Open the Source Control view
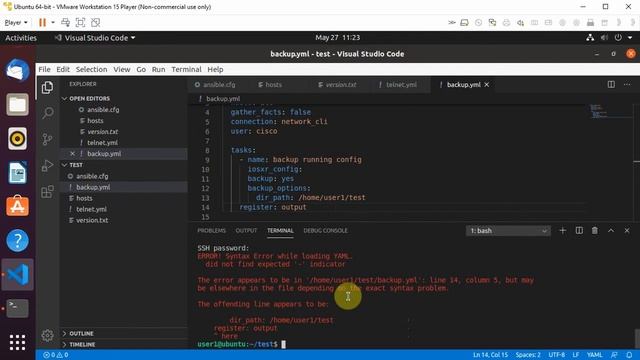Screen dimensions: 640x360 (47, 139)
